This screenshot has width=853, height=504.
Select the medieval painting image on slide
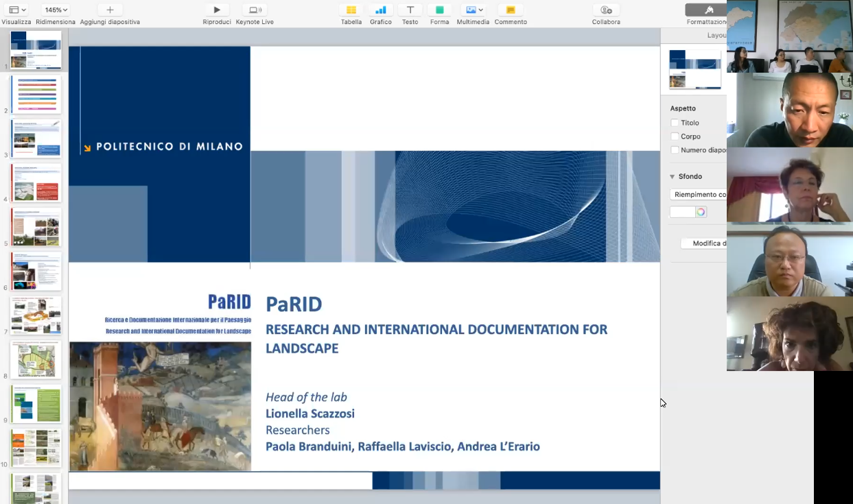160,406
